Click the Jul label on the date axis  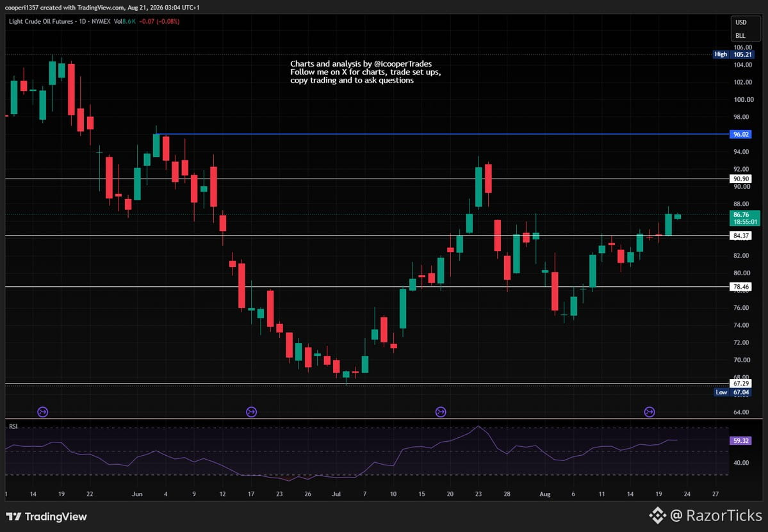[336, 494]
